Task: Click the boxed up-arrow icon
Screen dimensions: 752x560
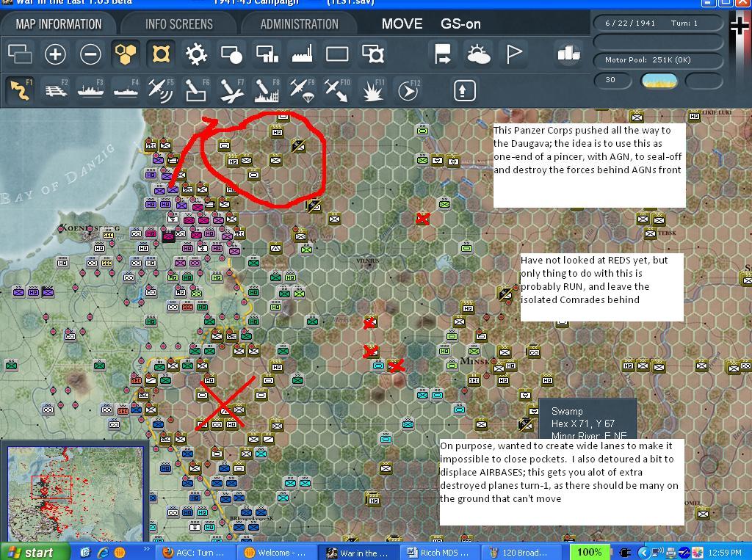Action: click(464, 90)
